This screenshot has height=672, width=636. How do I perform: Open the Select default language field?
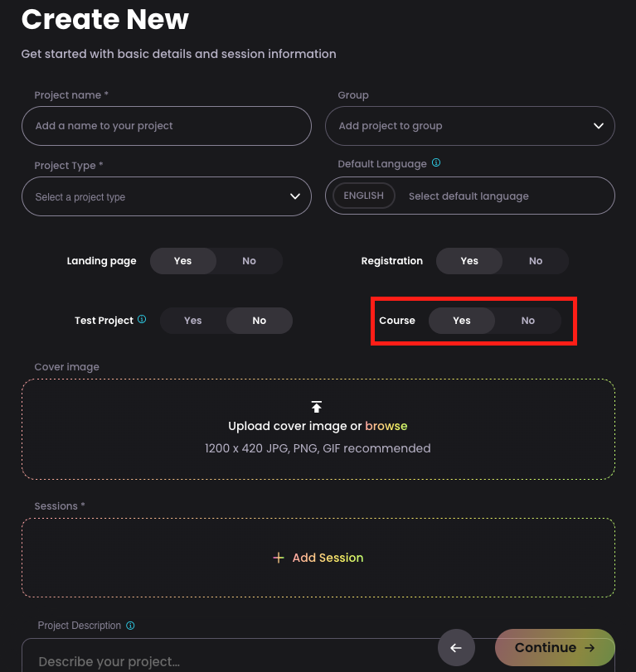click(469, 196)
